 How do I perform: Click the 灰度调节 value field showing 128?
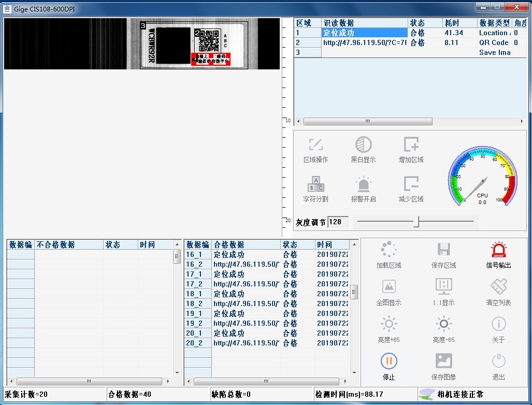tap(338, 222)
